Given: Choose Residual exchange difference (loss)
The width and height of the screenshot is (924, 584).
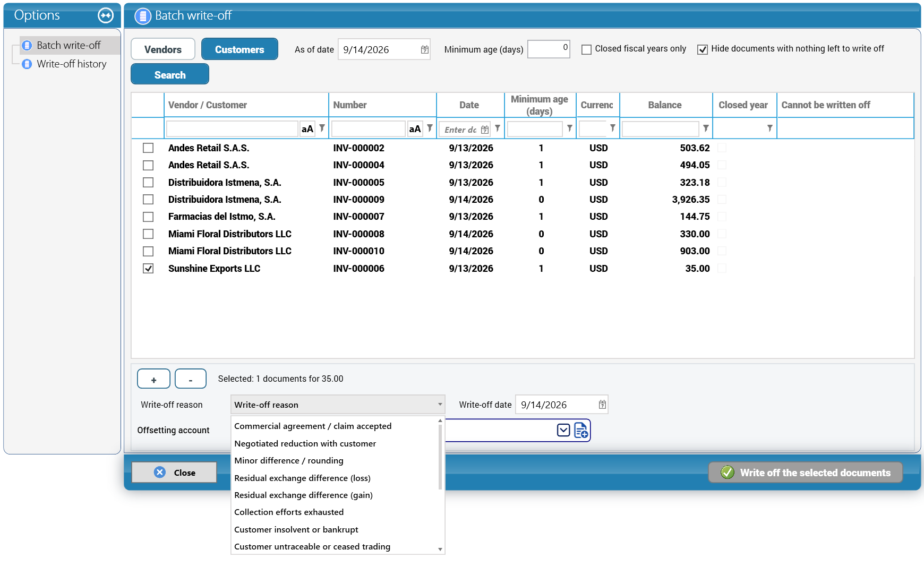Looking at the screenshot, I should (x=302, y=478).
